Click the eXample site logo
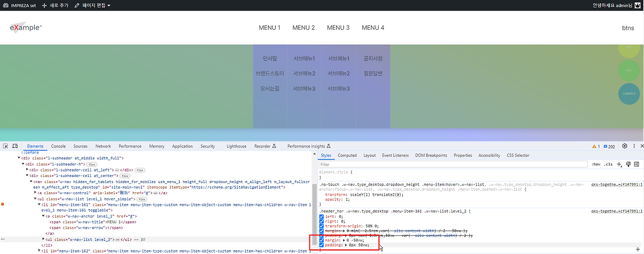The image size is (644, 254). tap(26, 28)
